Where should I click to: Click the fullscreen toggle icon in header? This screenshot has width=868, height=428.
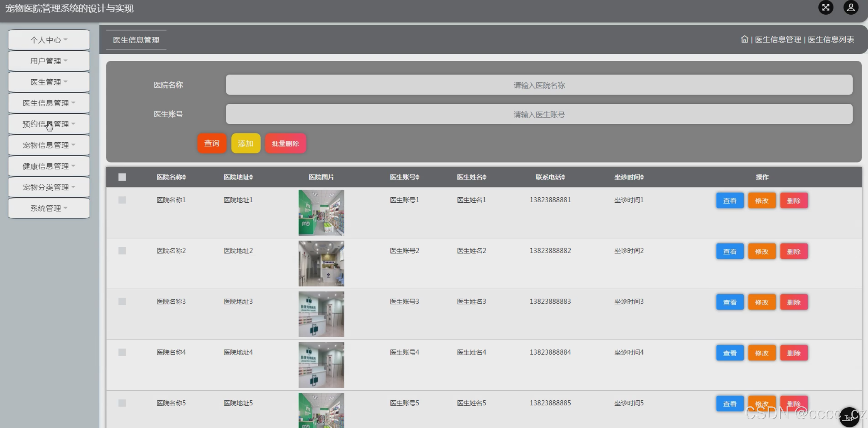(x=825, y=8)
